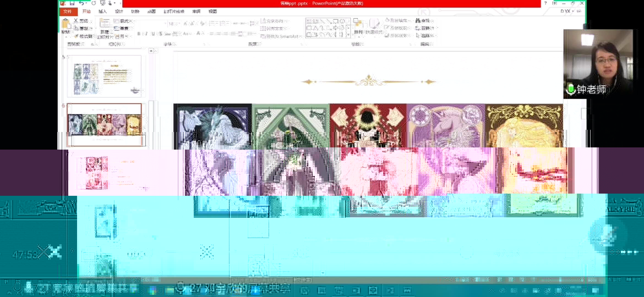Switch to the 幻灯片放映 ribbon tab

(x=174, y=12)
